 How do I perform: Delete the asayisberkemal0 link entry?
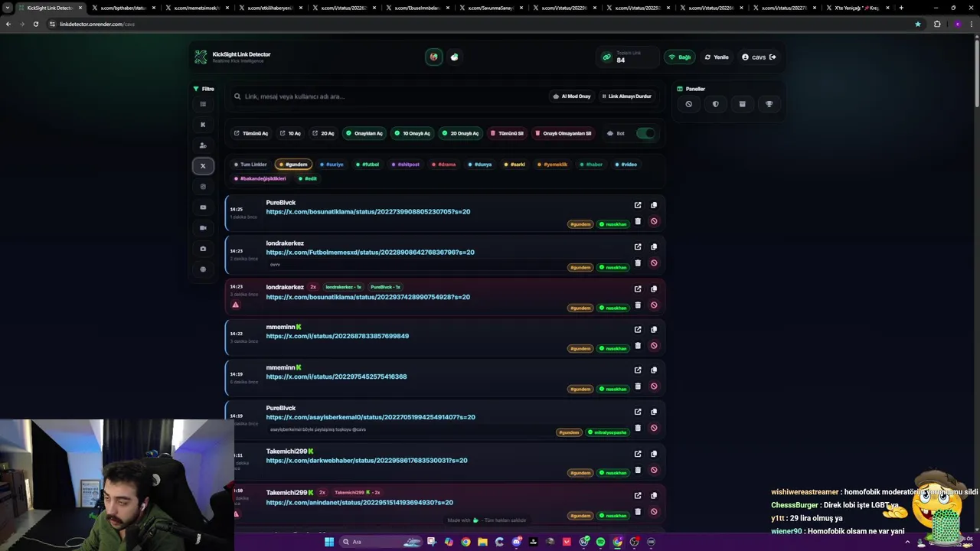pos(638,428)
